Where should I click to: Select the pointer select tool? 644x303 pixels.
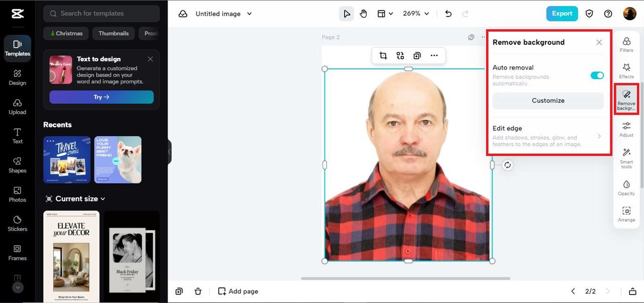(347, 14)
